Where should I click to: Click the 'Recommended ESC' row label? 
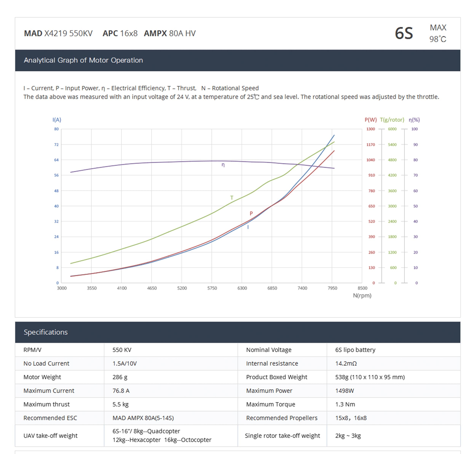point(50,418)
